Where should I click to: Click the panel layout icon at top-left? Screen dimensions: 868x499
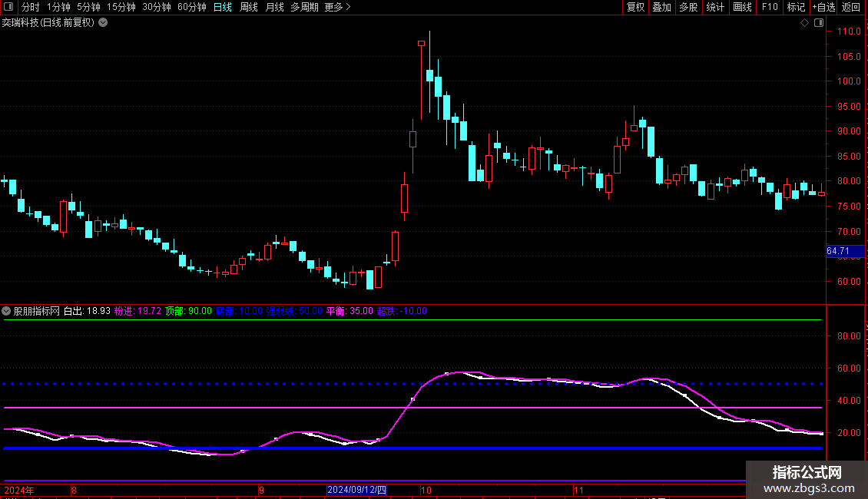click(x=8, y=7)
